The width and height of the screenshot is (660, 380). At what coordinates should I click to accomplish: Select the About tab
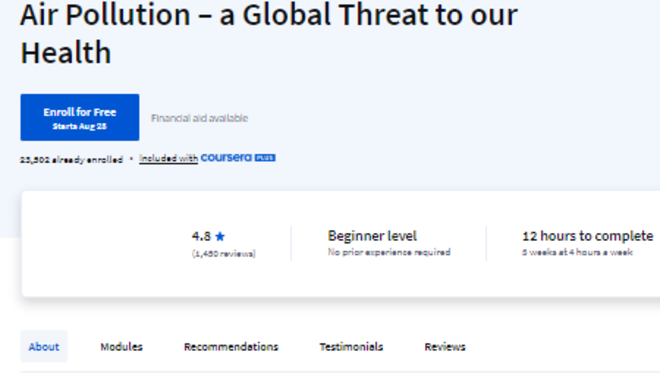(44, 346)
